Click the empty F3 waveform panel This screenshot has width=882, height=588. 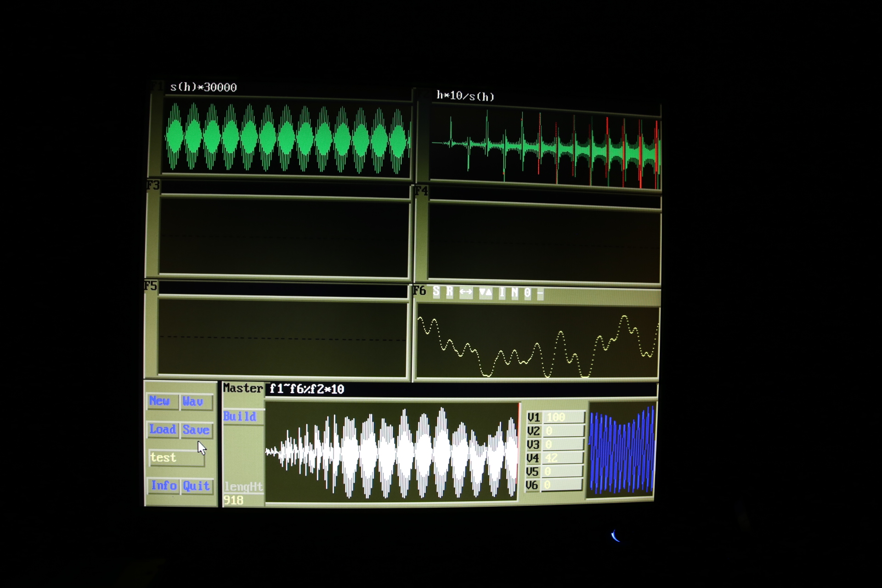[x=284, y=236]
